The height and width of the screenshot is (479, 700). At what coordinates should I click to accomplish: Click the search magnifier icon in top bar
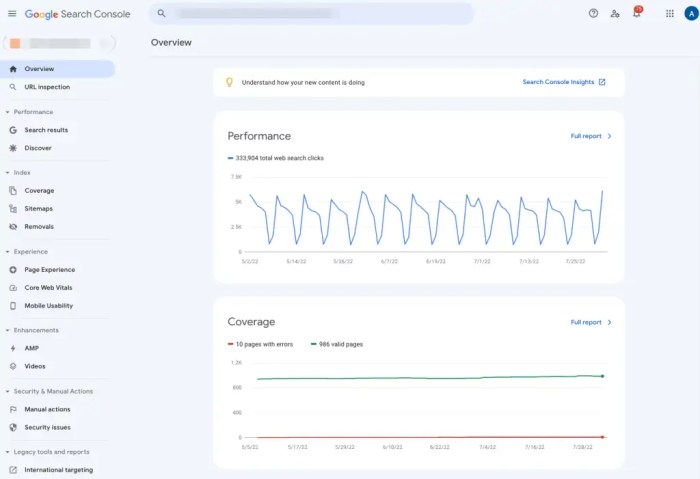click(x=161, y=14)
